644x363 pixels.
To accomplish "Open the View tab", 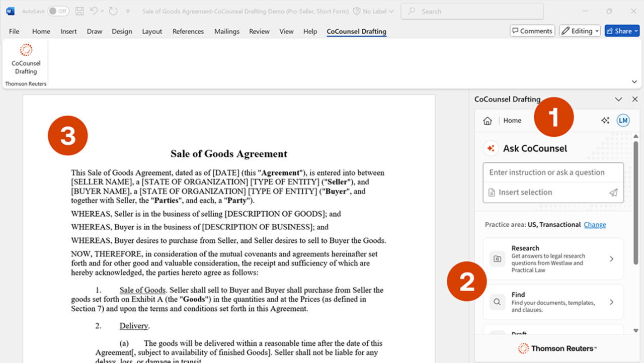I will 286,31.
